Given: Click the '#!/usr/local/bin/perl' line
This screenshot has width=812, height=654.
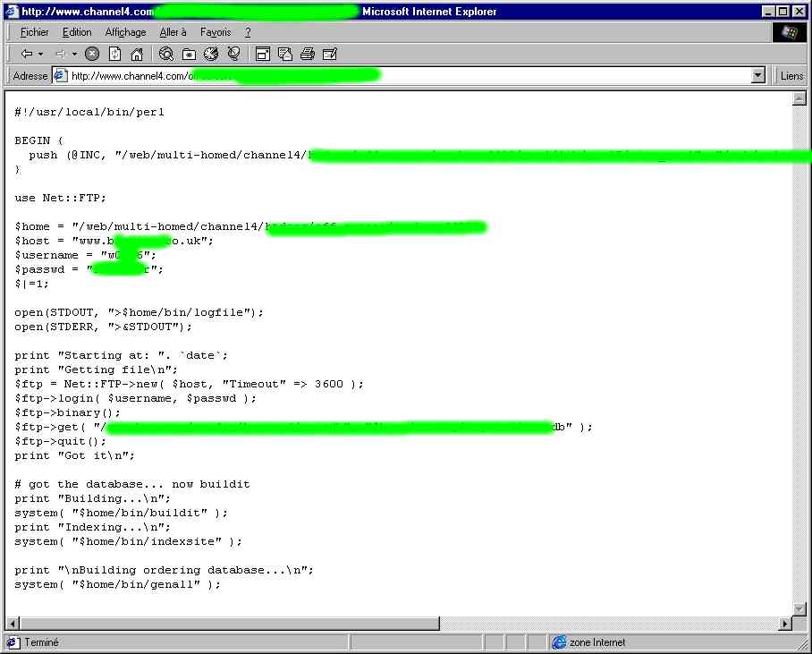Looking at the screenshot, I should [x=89, y=112].
